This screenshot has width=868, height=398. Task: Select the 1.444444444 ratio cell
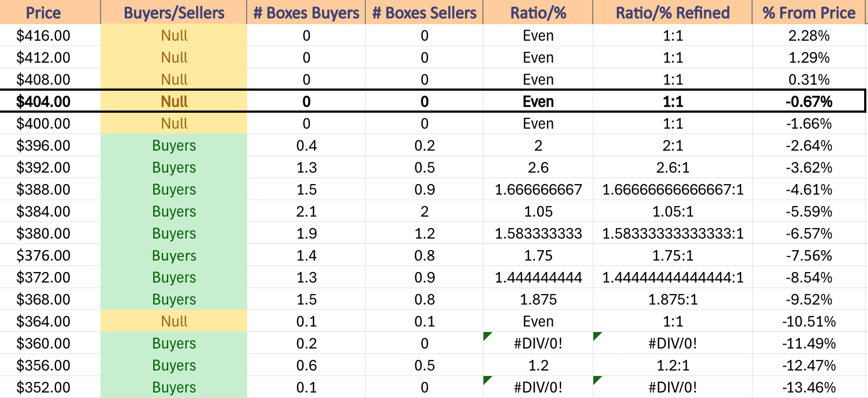click(538, 278)
